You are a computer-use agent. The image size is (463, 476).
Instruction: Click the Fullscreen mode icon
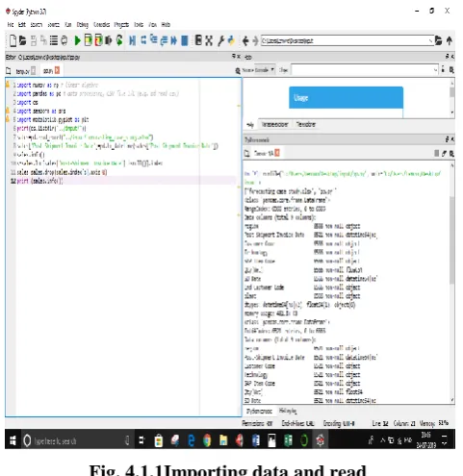coord(209,40)
